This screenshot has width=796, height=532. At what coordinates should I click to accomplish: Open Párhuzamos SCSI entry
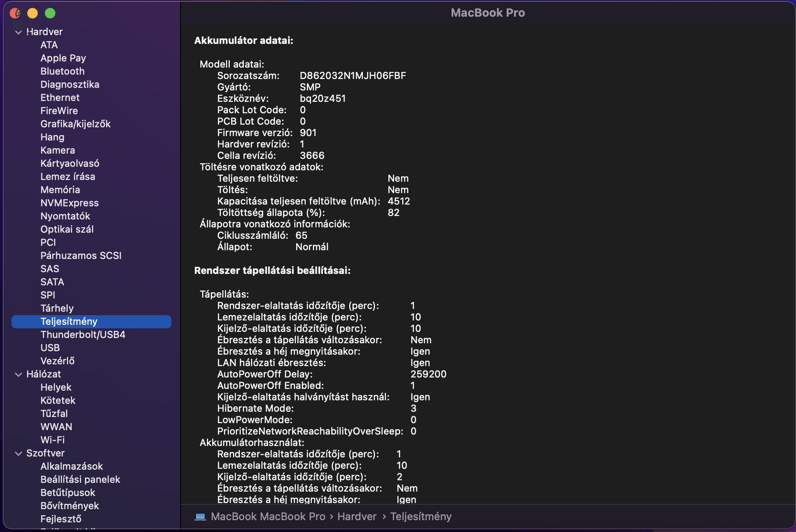[81, 255]
